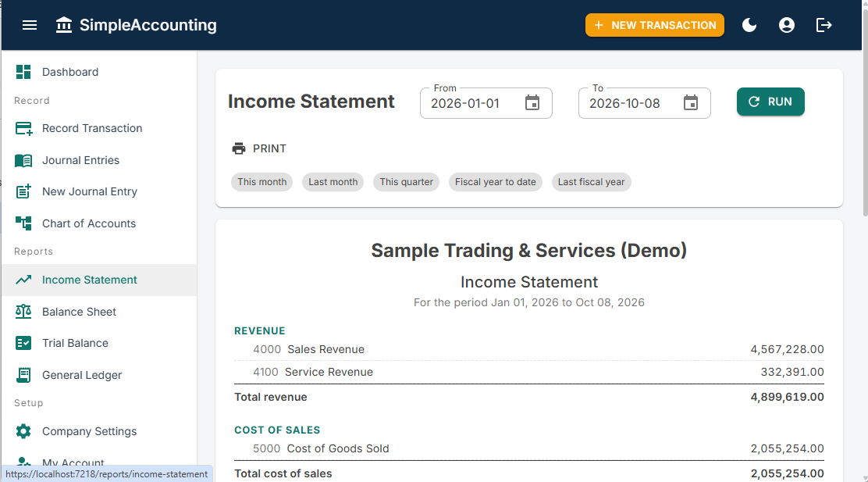Click the Total cost of sales label
Image resolution: width=868 pixels, height=482 pixels.
point(283,473)
